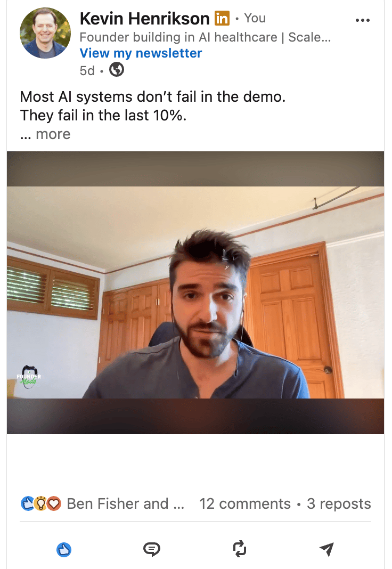Image resolution: width=392 pixels, height=569 pixels.
Task: Open View my newsletter link
Action: click(x=141, y=53)
